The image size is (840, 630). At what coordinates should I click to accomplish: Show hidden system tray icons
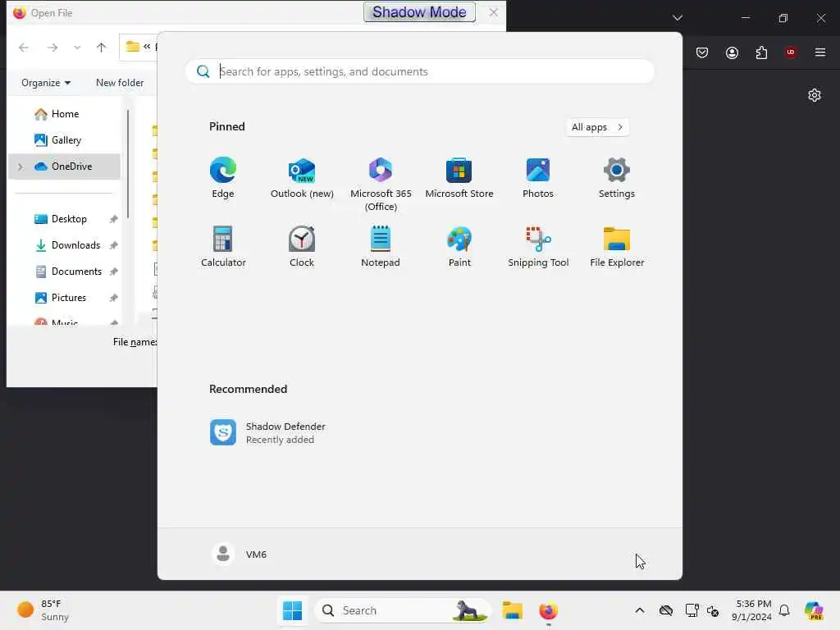pos(640,610)
